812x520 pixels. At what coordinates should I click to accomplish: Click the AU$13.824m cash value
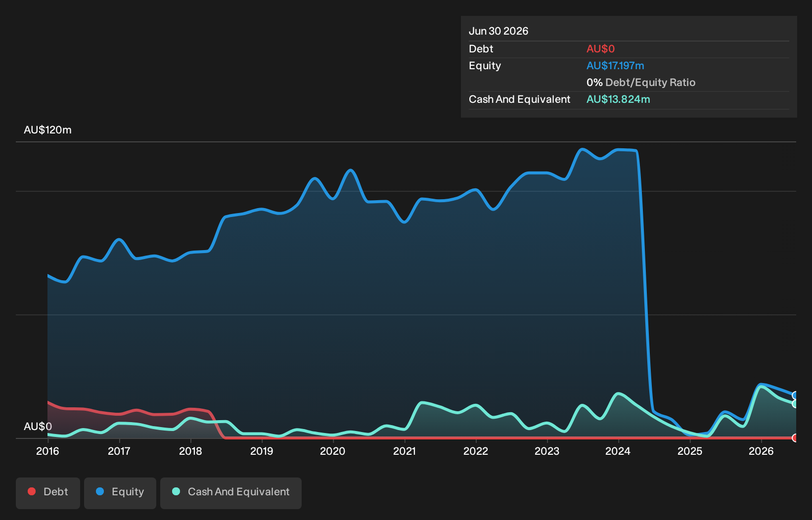point(618,99)
